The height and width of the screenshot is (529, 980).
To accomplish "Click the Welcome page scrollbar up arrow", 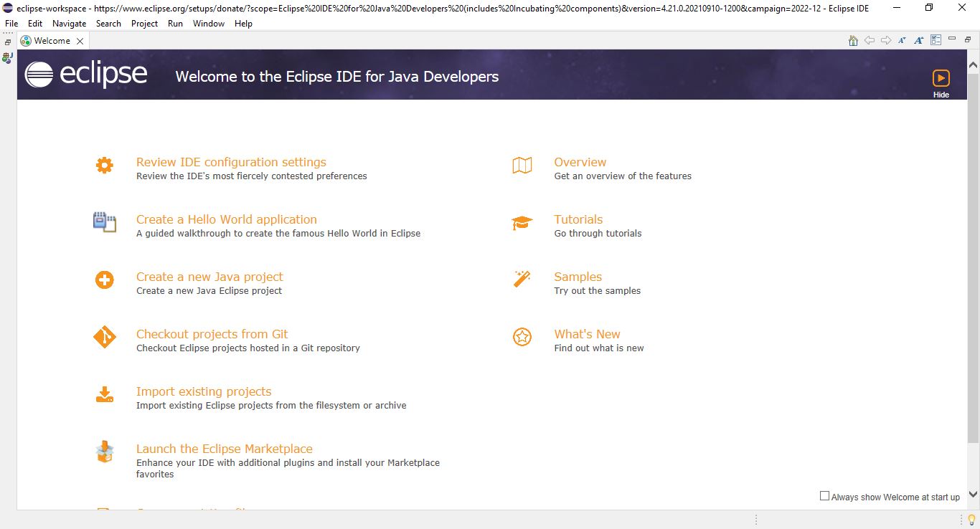I will [974, 65].
